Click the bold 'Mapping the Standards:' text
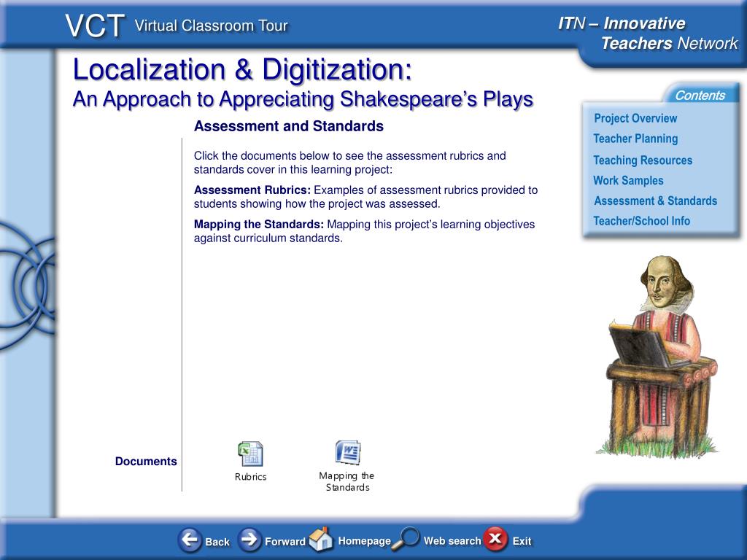Screen dimensions: 747x560 (x=259, y=225)
